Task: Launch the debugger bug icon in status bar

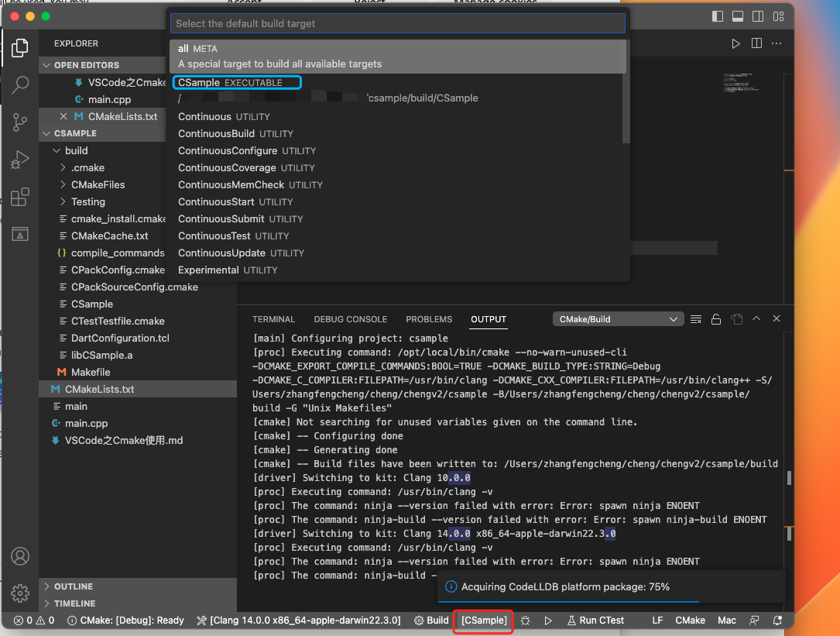Action: (x=525, y=621)
